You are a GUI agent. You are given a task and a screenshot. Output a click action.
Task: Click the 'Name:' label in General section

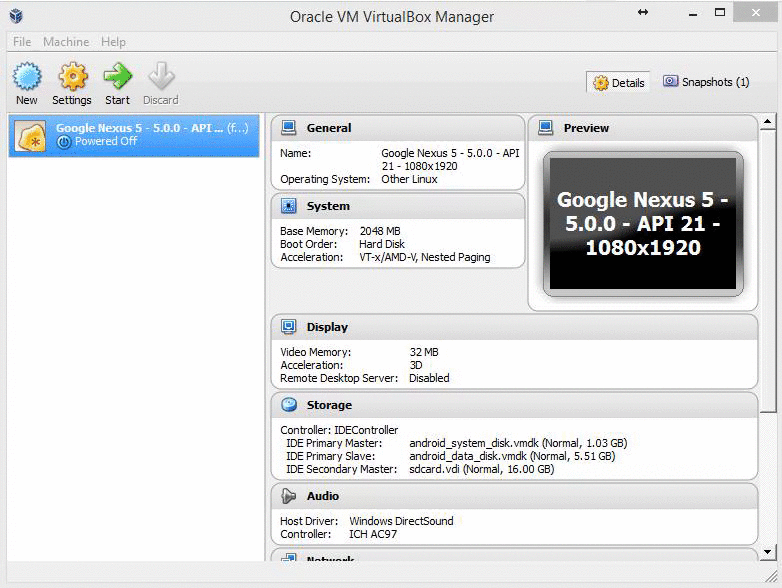(x=295, y=153)
